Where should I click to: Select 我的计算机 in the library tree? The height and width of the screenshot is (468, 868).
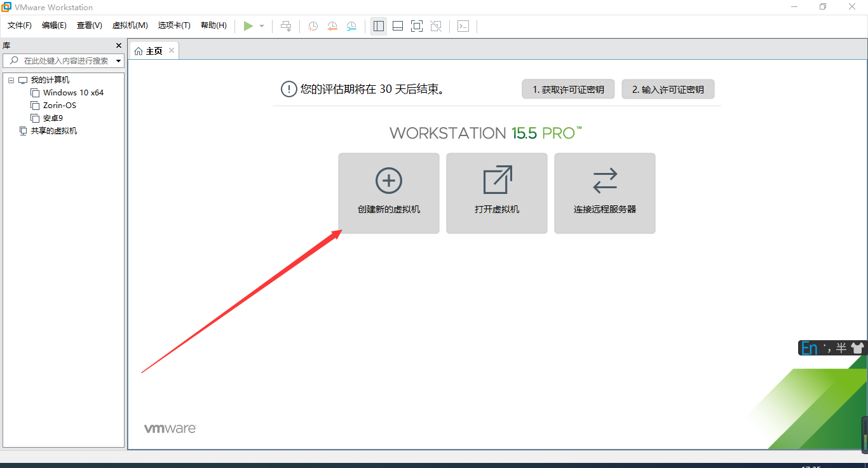point(50,80)
